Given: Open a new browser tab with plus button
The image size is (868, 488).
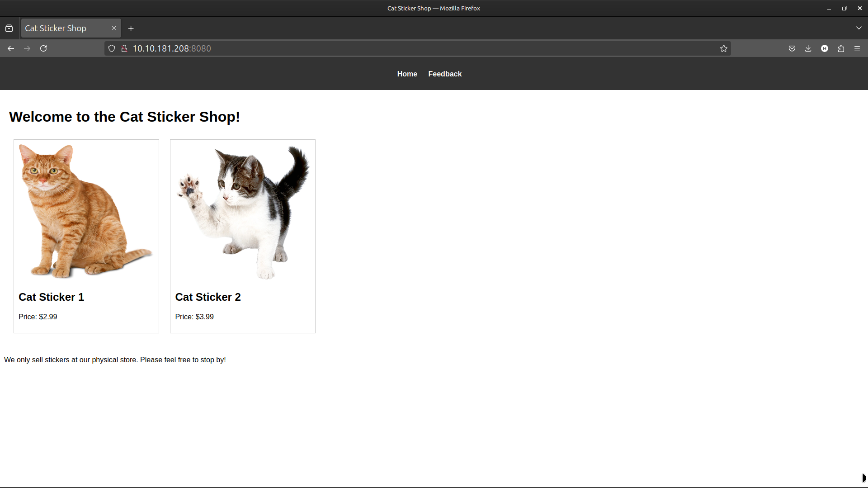Looking at the screenshot, I should click(131, 28).
